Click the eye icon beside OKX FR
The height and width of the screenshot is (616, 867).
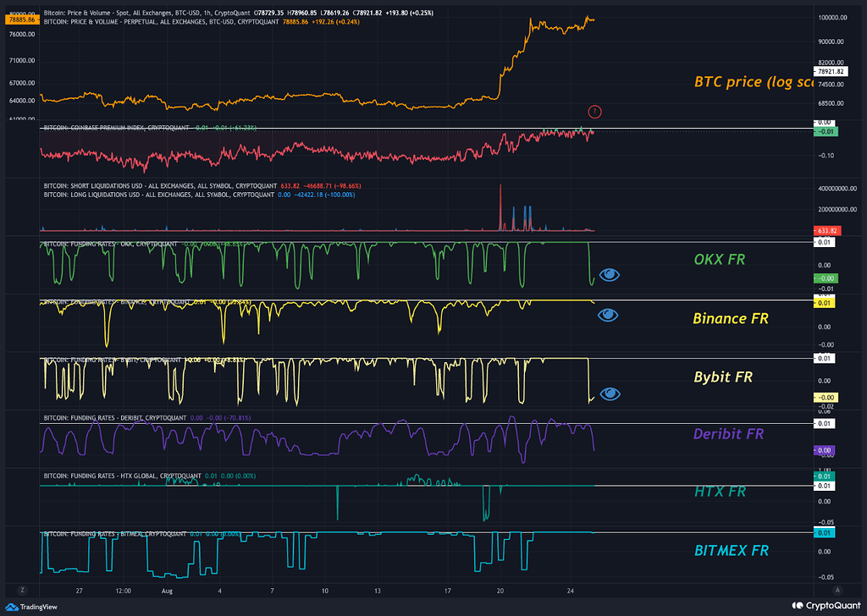610,274
